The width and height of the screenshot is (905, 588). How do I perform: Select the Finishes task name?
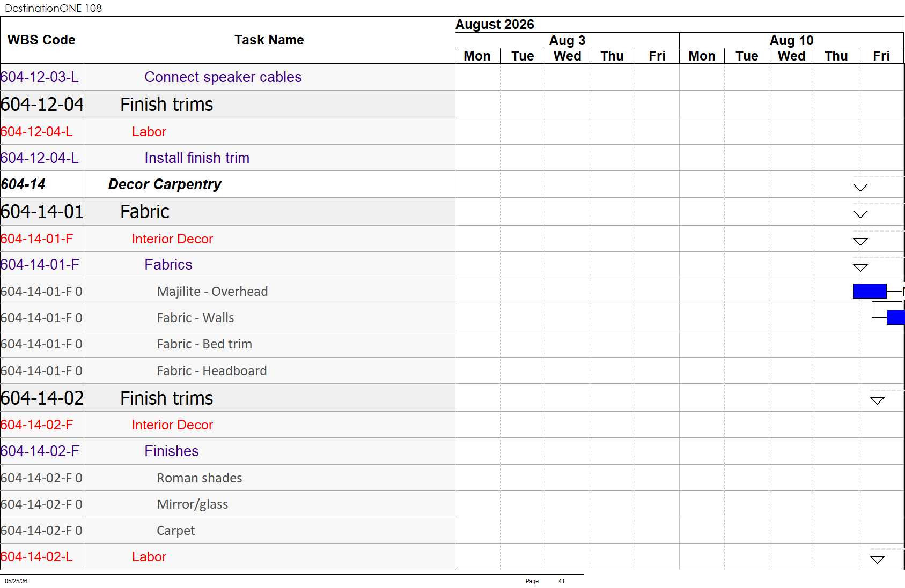tap(172, 451)
